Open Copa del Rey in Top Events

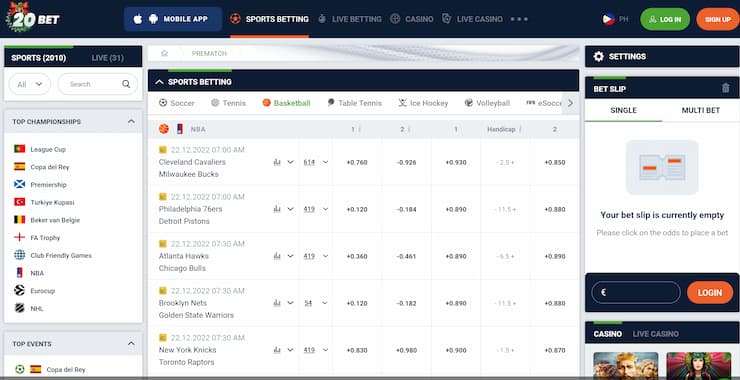click(x=50, y=370)
